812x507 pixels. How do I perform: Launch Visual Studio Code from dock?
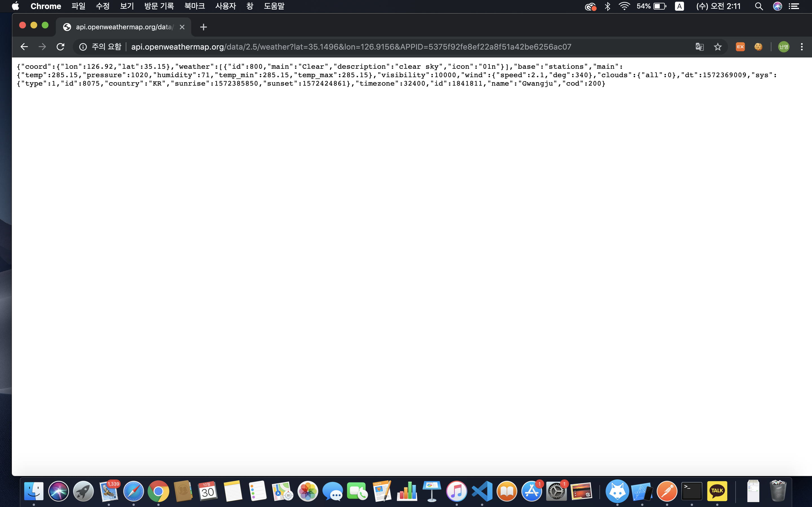point(482,491)
